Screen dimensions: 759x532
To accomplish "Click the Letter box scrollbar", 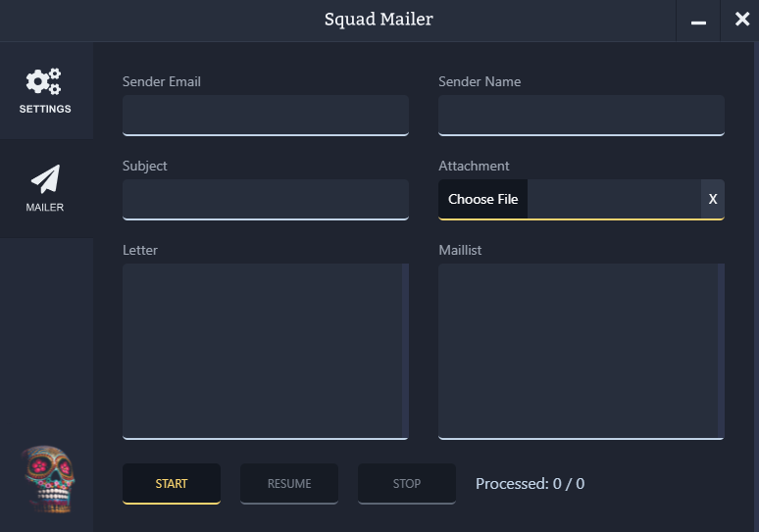I will point(406,351).
